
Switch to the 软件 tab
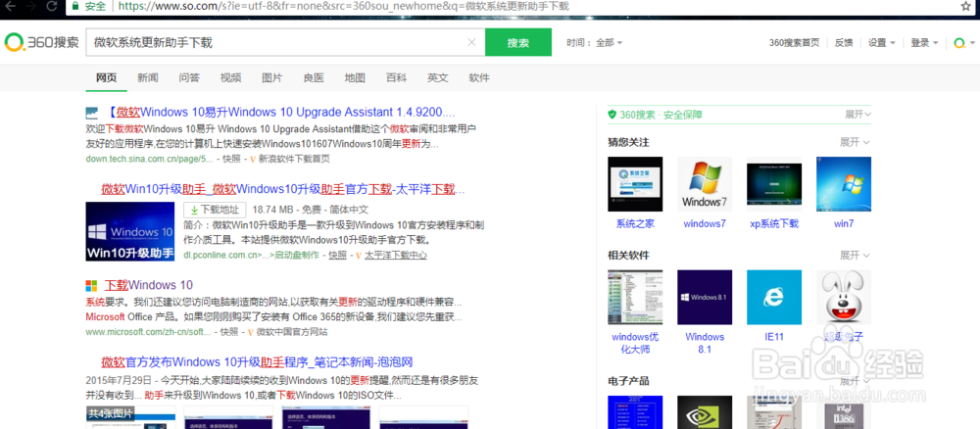click(479, 78)
